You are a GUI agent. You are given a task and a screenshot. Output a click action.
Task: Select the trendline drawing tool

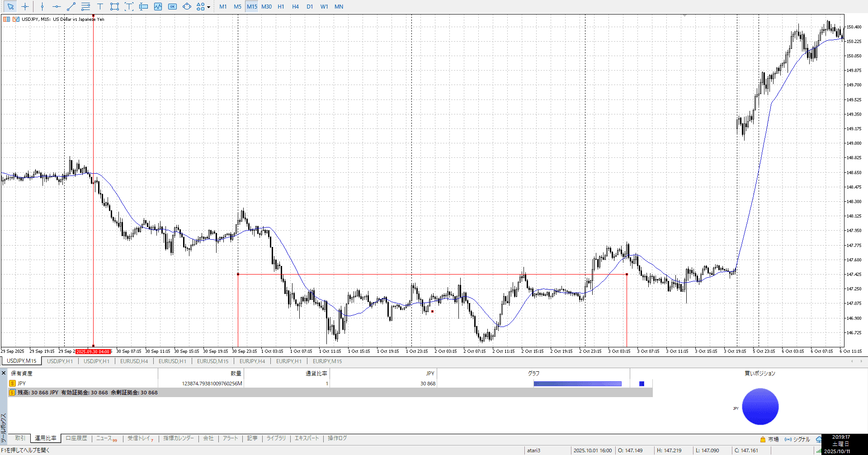[x=71, y=6]
